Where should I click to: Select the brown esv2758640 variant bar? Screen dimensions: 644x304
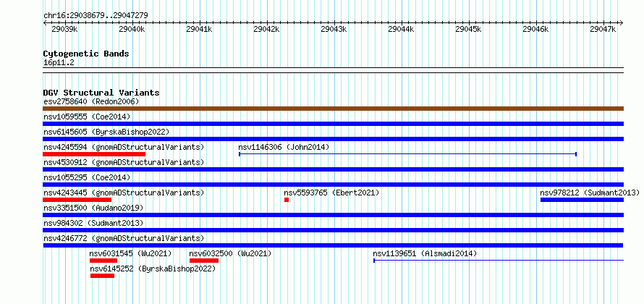pyautogui.click(x=333, y=109)
